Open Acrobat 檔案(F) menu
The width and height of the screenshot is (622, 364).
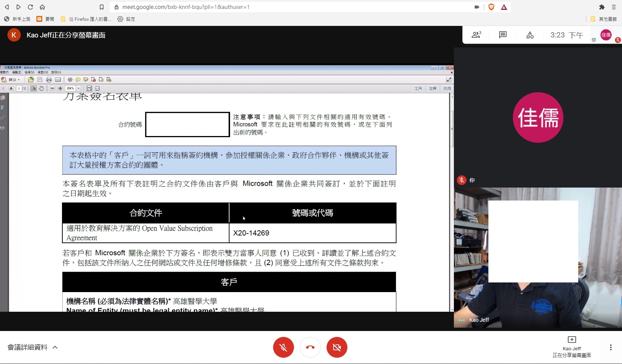(x=4, y=72)
